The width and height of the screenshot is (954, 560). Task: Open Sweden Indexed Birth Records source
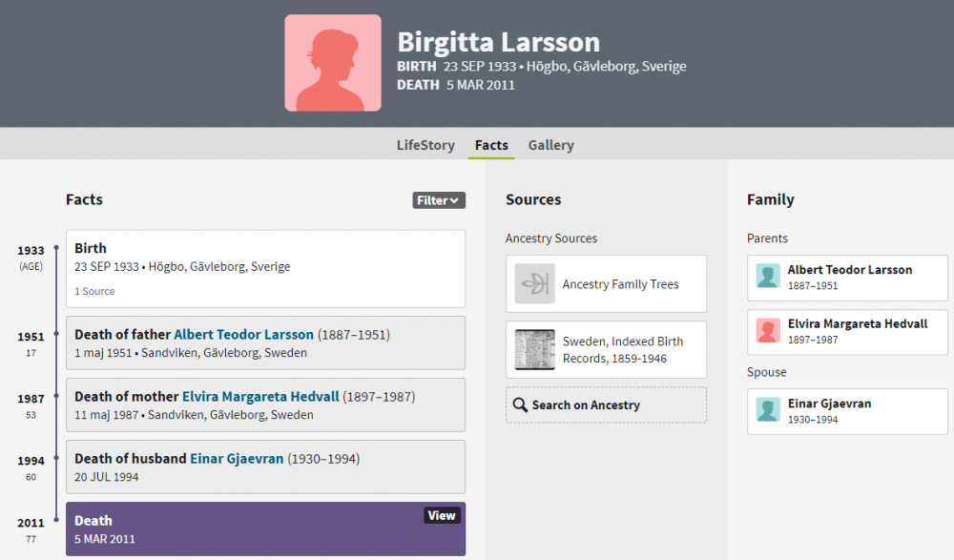coord(606,349)
